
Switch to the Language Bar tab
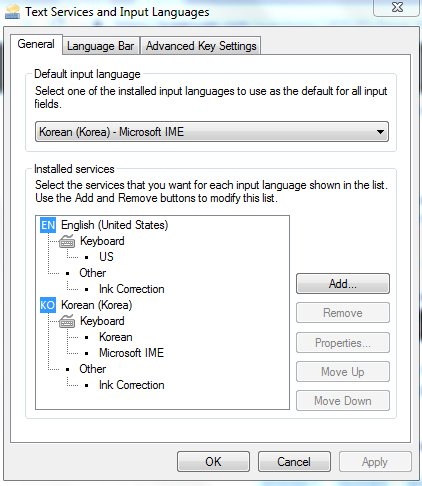(101, 46)
